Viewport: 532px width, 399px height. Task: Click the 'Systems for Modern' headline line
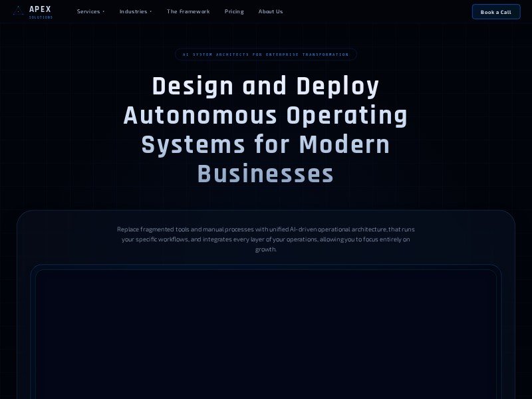point(266,145)
